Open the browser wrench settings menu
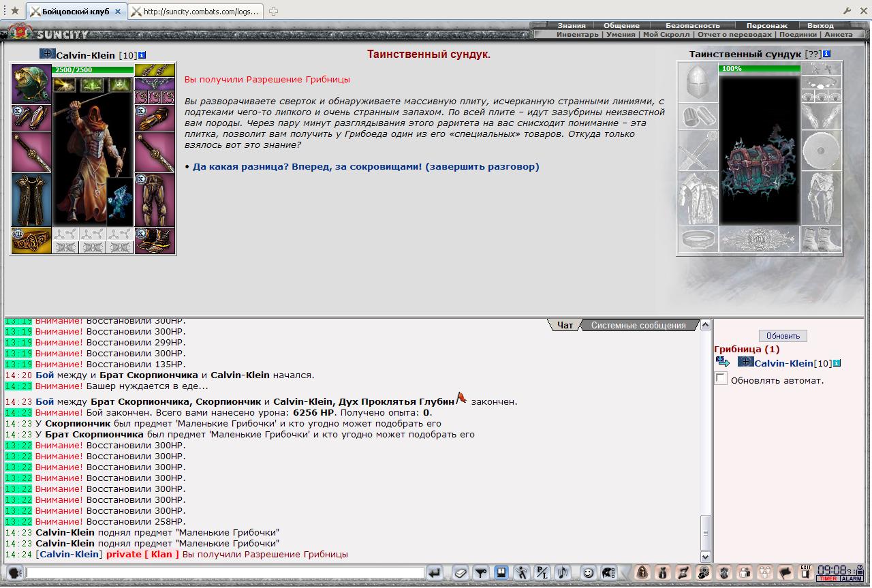 [x=847, y=11]
